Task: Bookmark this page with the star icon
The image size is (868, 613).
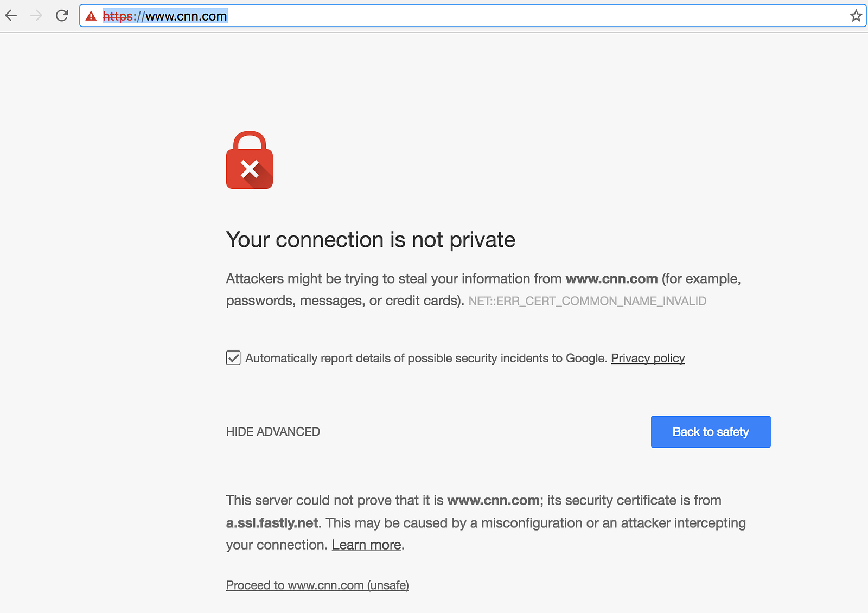Action: tap(856, 16)
